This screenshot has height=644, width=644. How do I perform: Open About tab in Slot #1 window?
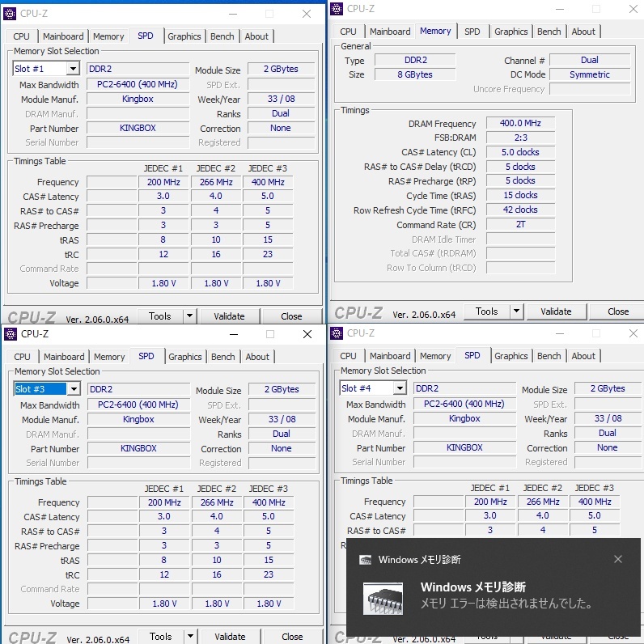click(256, 36)
